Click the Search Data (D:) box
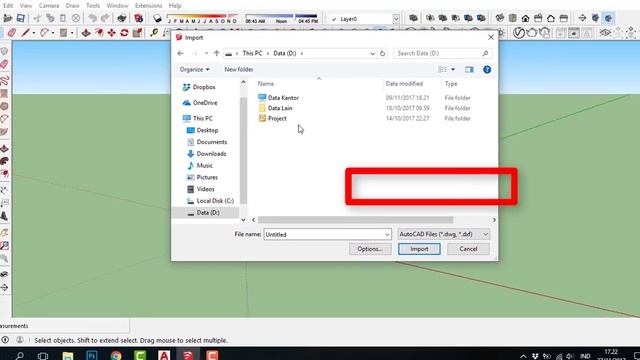Image resolution: width=640 pixels, height=360 pixels. (442, 53)
